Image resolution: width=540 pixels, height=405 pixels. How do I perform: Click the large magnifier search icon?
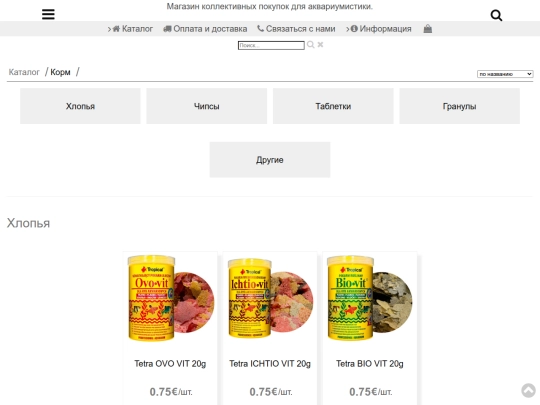point(496,15)
